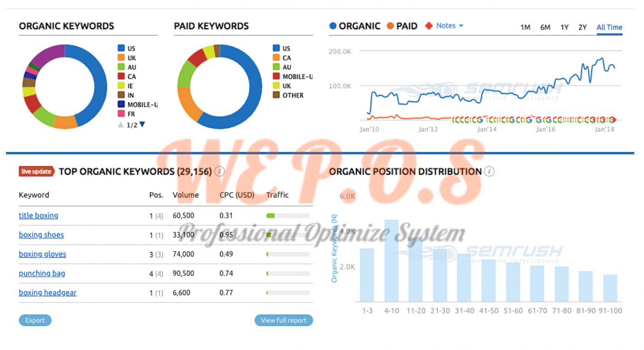The height and width of the screenshot is (350, 644).
Task: Click the 1-3 position bar
Action: [x=367, y=275]
